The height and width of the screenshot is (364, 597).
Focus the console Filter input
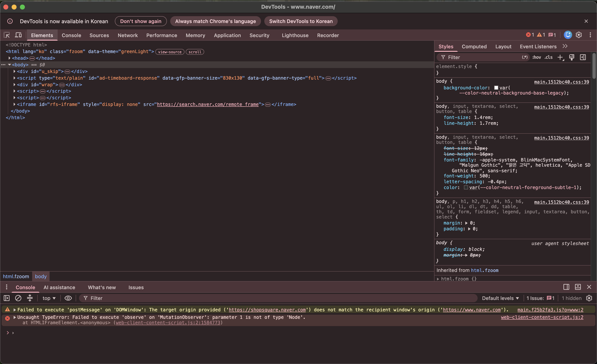(278, 298)
